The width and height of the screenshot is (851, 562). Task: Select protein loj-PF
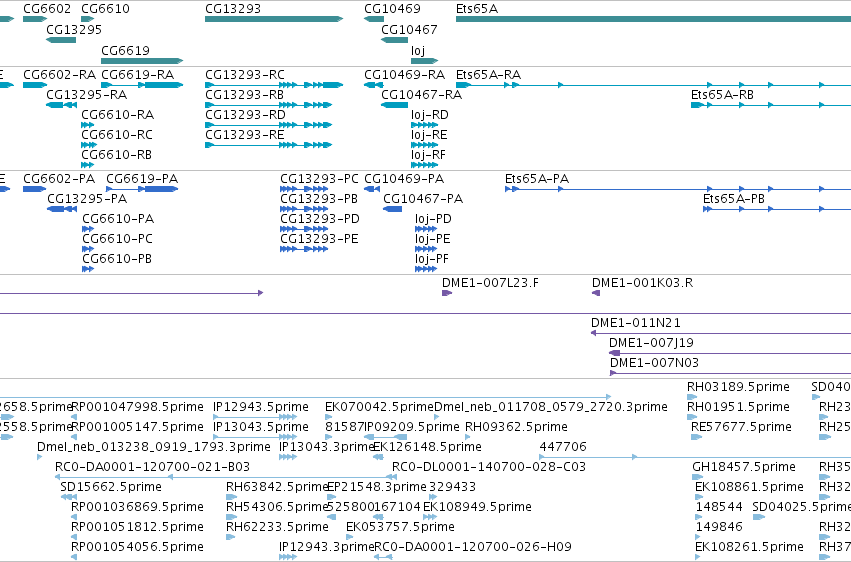[x=431, y=259]
